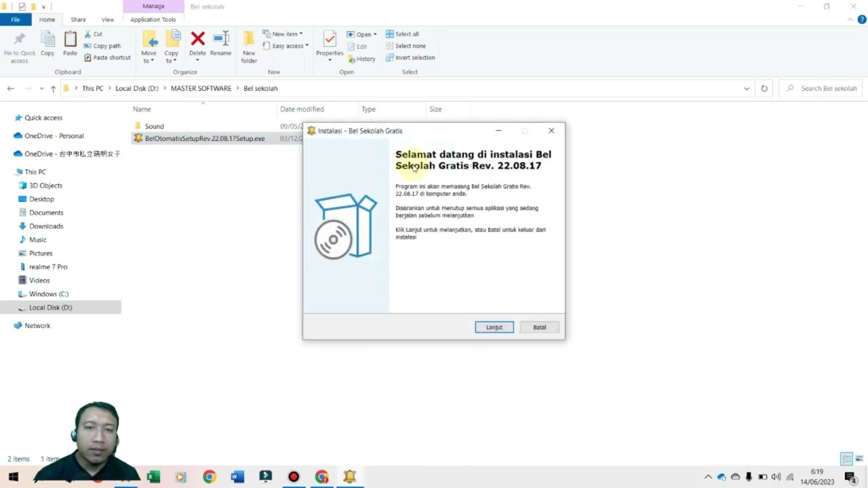This screenshot has width=868, height=488.
Task: Go back with the Back arrow
Action: (10, 88)
